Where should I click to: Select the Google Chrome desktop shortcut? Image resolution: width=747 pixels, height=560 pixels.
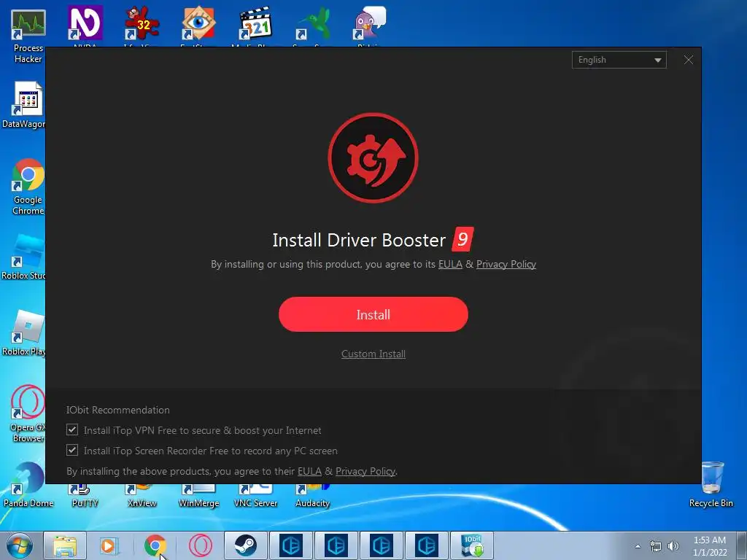point(28,187)
